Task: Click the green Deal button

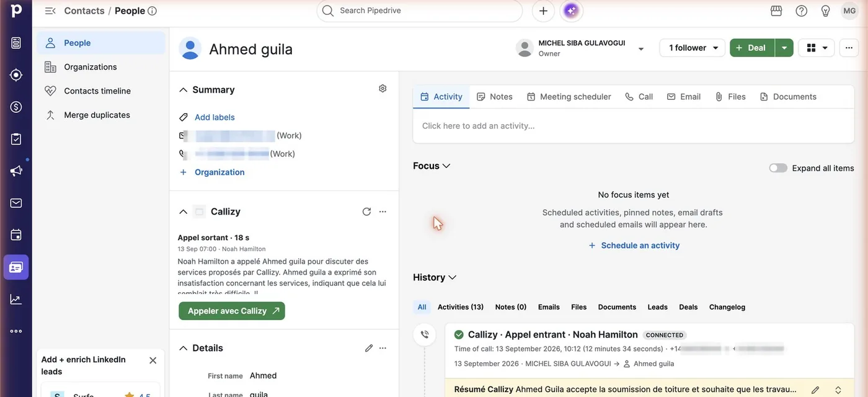Action: click(752, 48)
